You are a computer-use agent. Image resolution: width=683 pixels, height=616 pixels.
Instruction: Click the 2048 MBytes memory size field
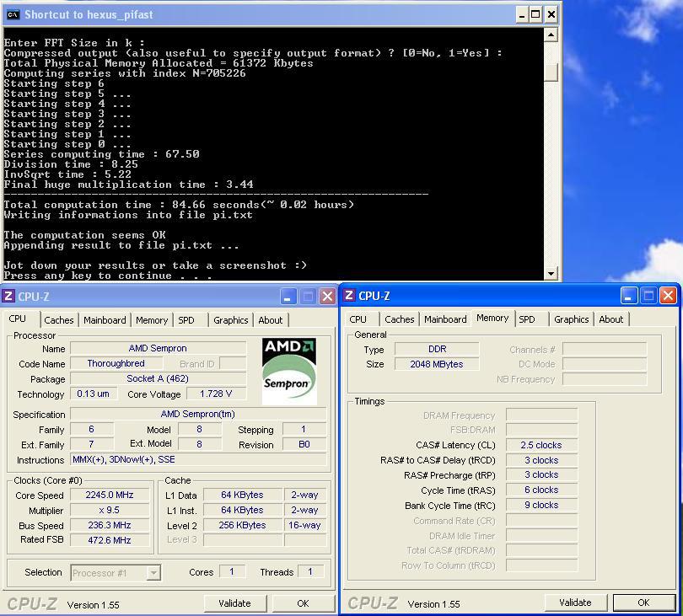coord(437,364)
